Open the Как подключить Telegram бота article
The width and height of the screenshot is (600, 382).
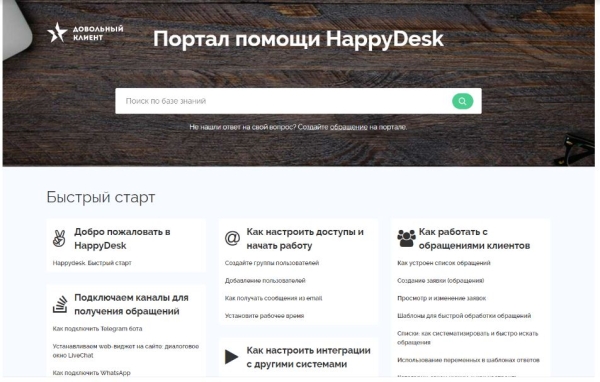tap(97, 329)
